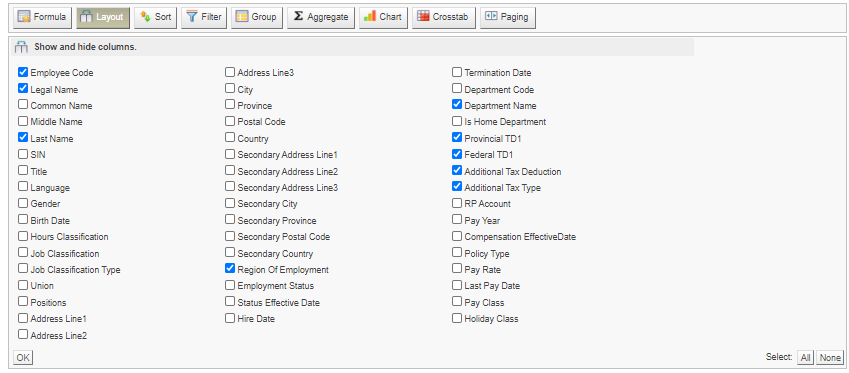Enable the Common Name column
849x373 pixels.
coord(23,104)
